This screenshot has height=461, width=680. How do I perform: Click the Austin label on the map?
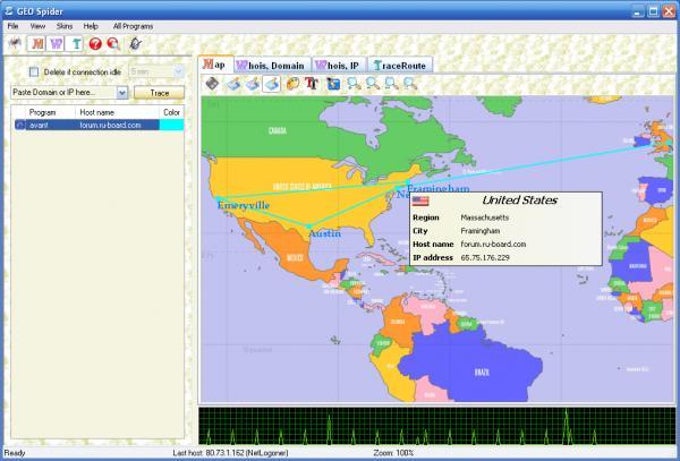324,234
